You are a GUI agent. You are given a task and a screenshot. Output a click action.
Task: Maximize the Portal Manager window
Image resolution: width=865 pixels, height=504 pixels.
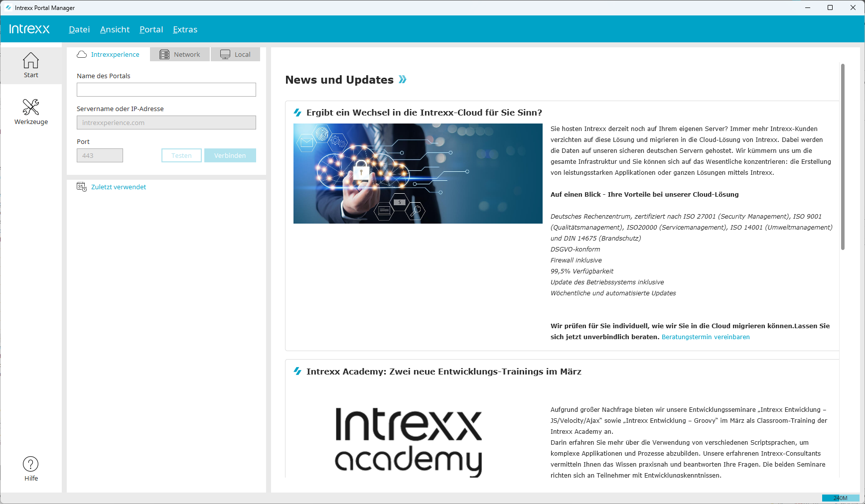pyautogui.click(x=830, y=7)
